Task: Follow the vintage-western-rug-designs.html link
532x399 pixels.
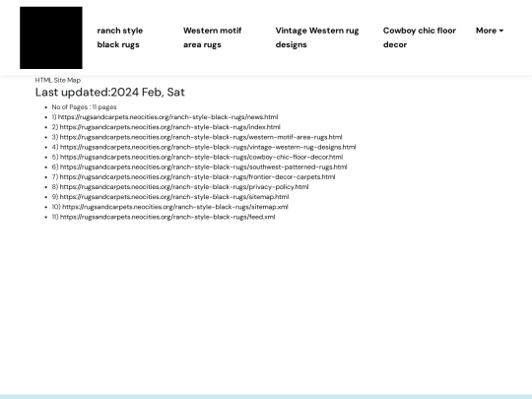Action: 208,147
